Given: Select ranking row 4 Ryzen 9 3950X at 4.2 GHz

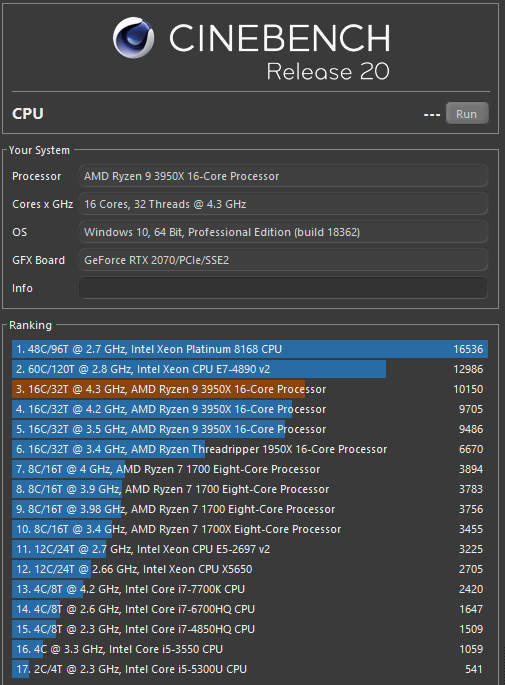Looking at the screenshot, I should tap(250, 409).
